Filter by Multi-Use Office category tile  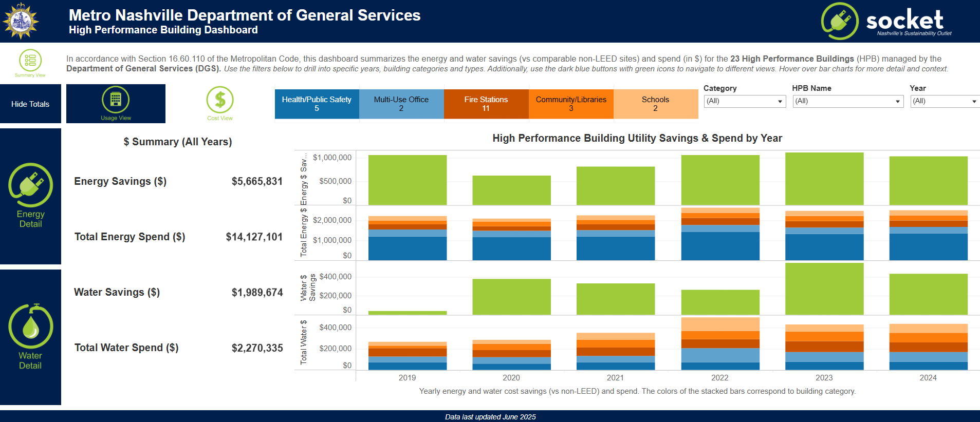coord(401,104)
